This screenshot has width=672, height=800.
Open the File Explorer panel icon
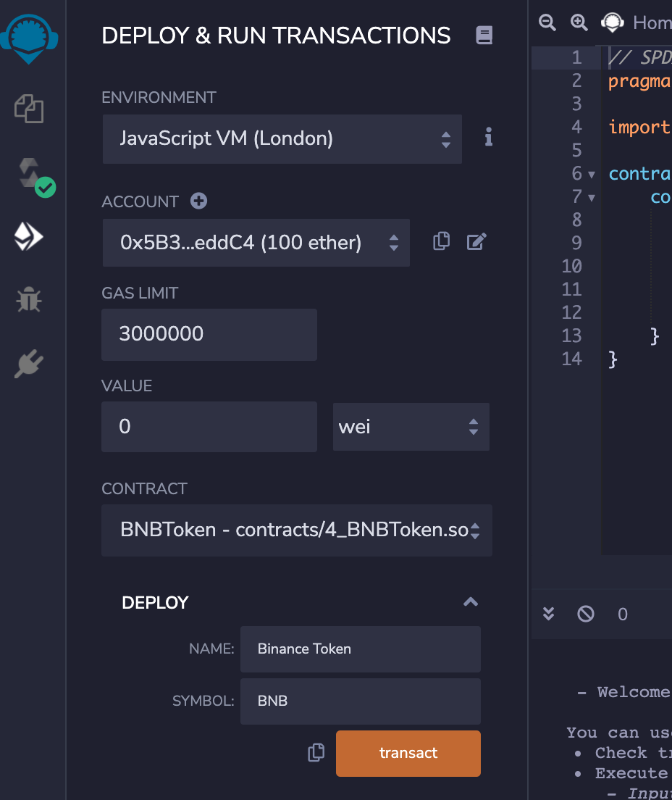tap(29, 109)
